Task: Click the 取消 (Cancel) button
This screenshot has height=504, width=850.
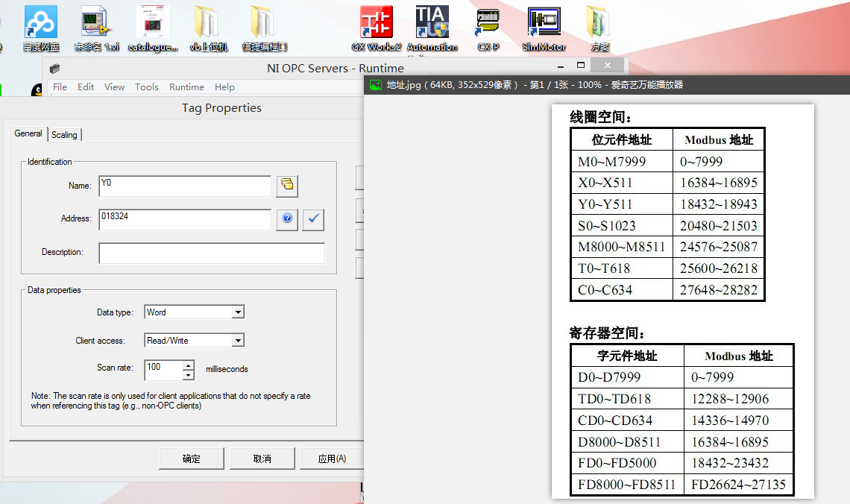Action: pyautogui.click(x=262, y=459)
